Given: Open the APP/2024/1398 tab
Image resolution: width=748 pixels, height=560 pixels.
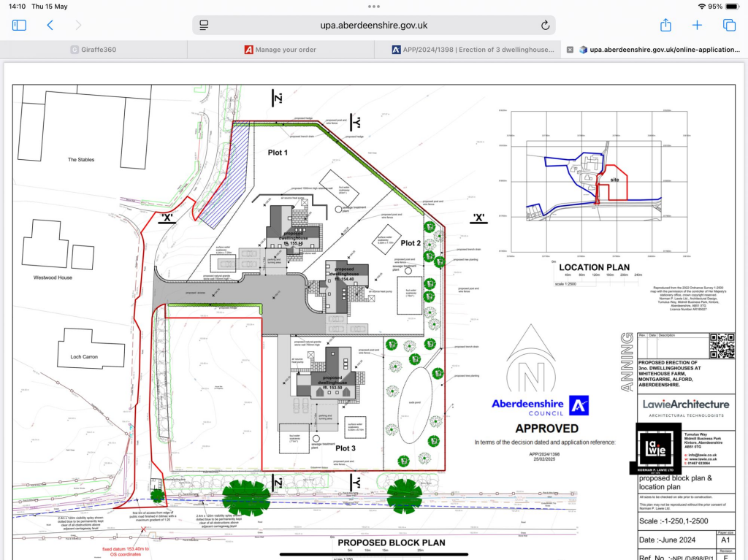Looking at the screenshot, I should click(467, 50).
